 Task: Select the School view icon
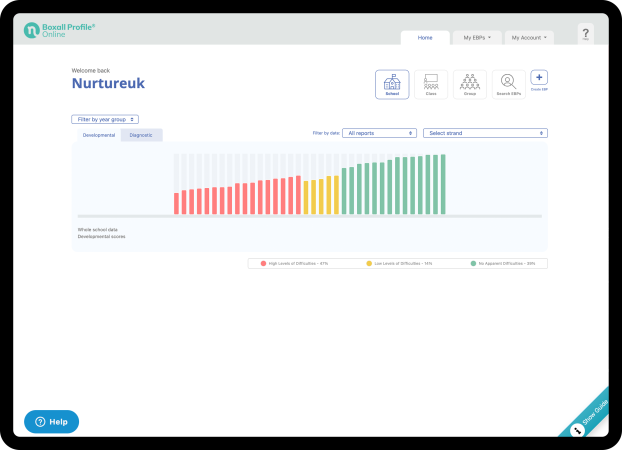pos(391,84)
